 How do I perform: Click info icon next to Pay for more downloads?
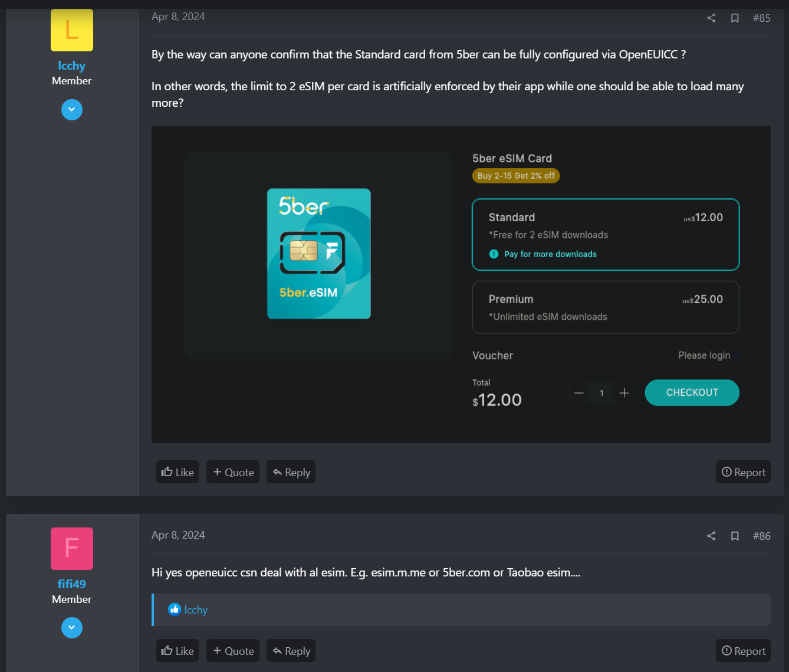pos(494,254)
